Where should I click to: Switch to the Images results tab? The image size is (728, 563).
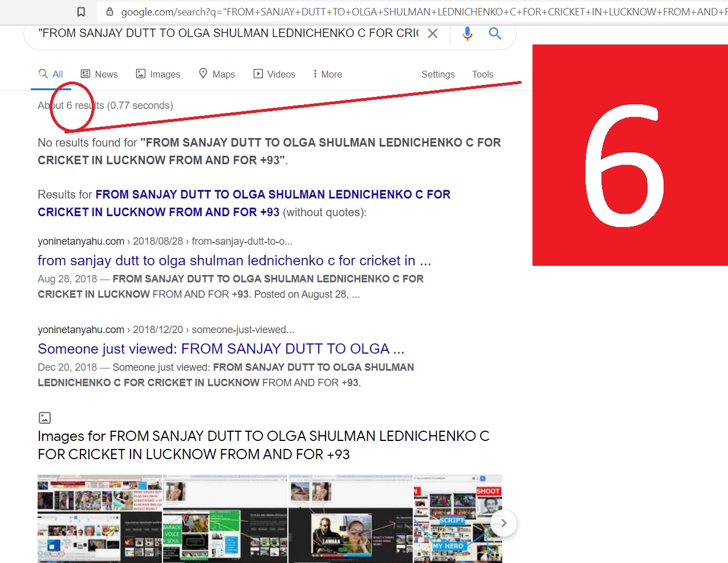tap(158, 74)
